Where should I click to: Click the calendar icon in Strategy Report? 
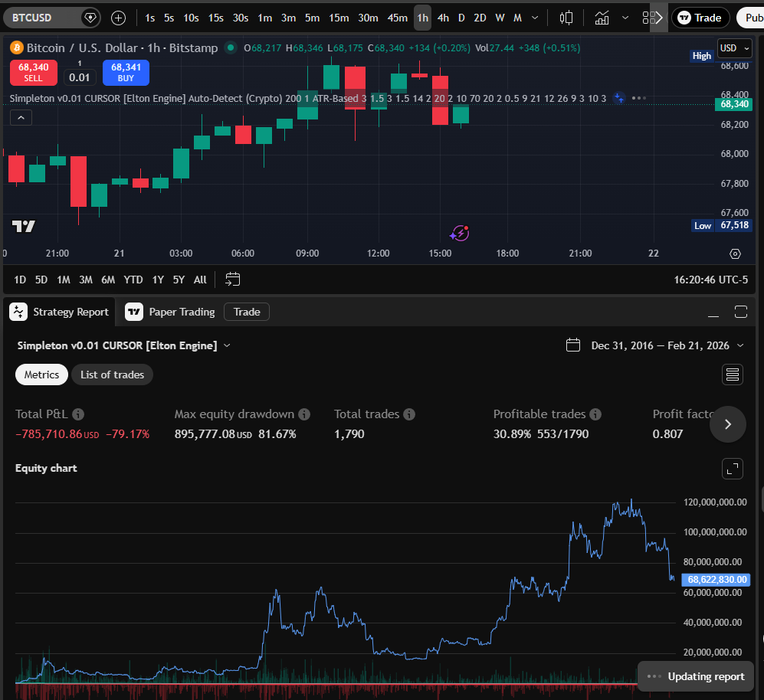click(572, 345)
